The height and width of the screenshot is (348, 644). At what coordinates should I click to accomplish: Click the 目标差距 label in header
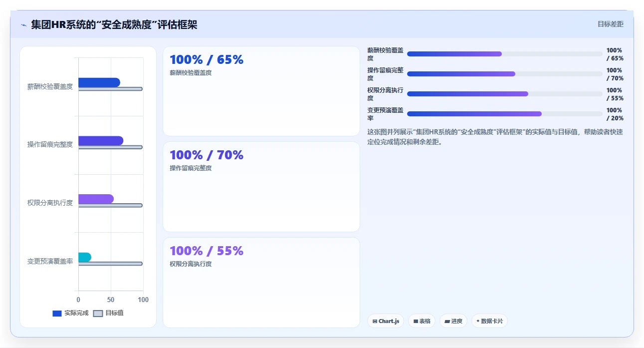(611, 24)
